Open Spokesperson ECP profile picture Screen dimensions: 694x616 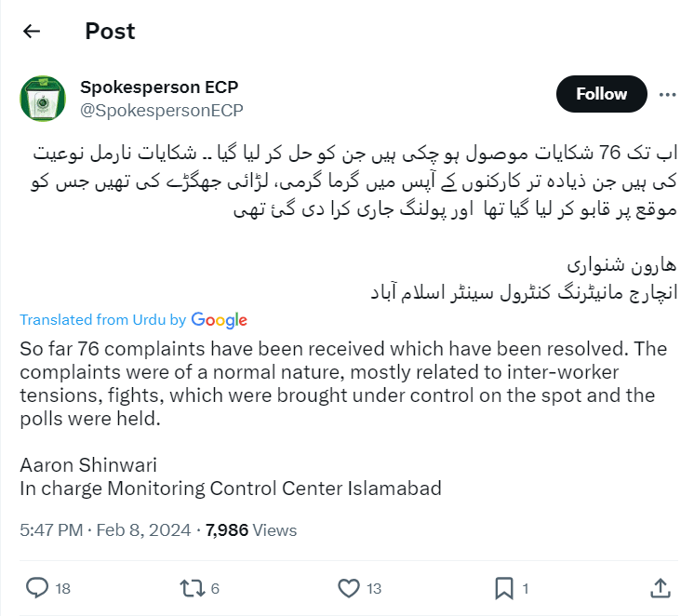pyautogui.click(x=43, y=99)
